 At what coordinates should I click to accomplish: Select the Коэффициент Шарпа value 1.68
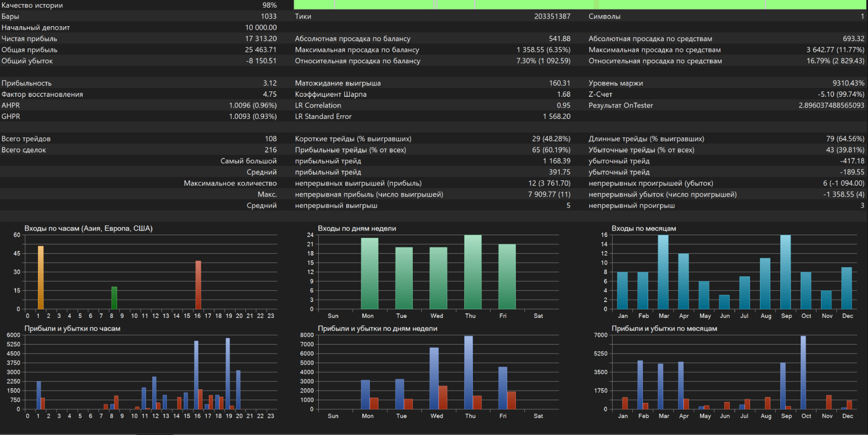pos(563,95)
